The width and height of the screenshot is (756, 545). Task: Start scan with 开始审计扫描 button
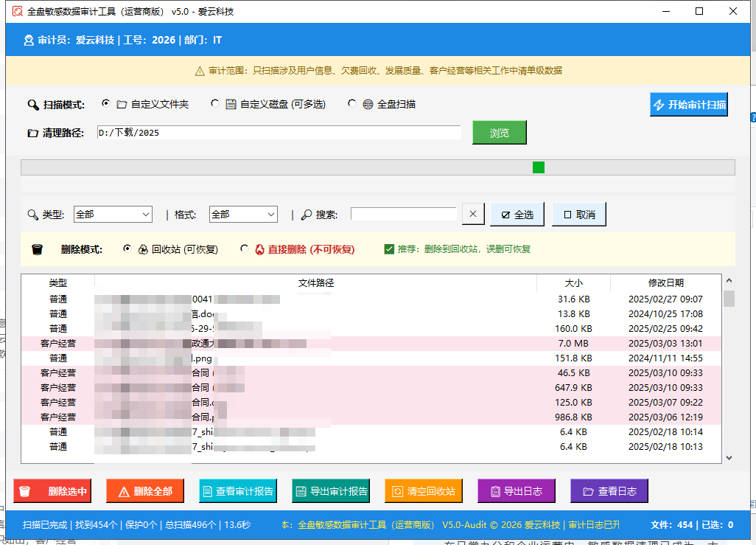(688, 105)
